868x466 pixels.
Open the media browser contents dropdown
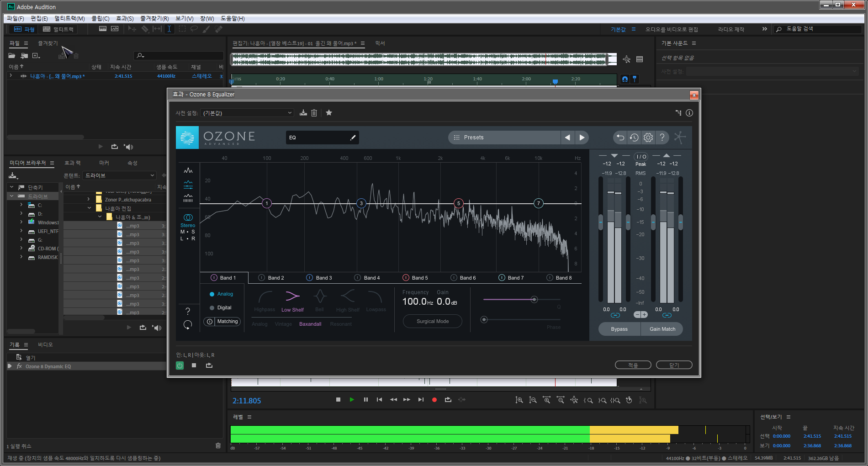coord(119,175)
